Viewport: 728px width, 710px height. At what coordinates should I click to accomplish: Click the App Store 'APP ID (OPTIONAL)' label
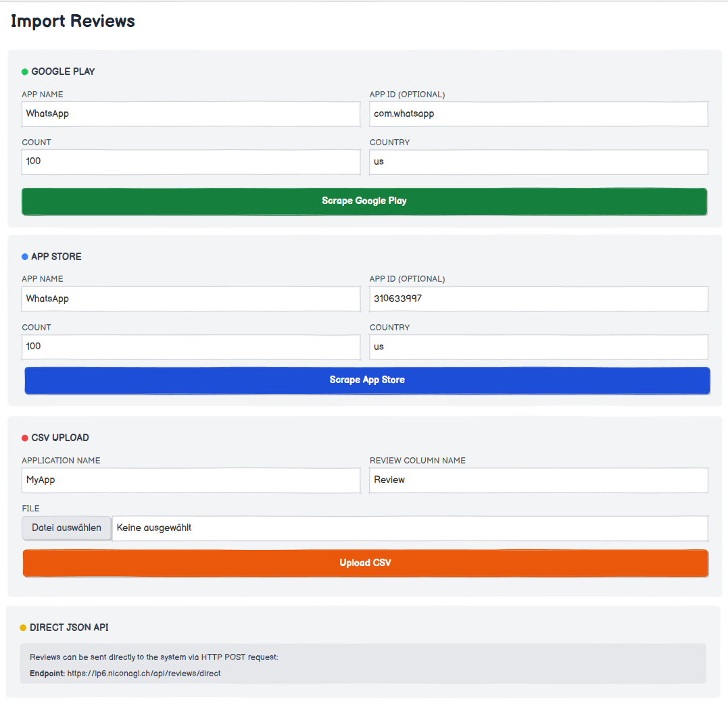(x=407, y=279)
